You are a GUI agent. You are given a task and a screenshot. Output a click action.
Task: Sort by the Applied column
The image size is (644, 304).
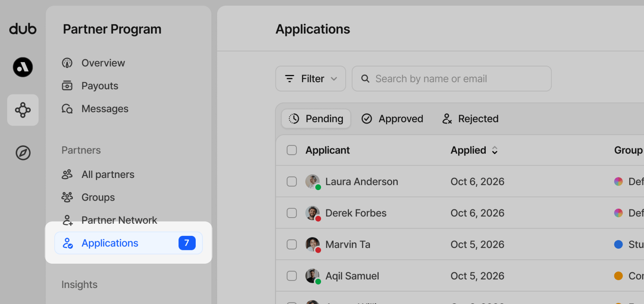475,150
